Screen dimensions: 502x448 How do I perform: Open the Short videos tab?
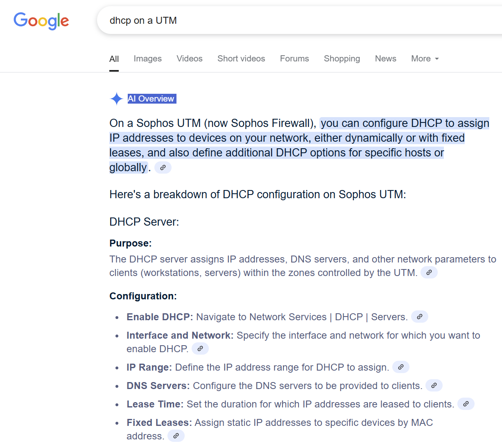click(x=241, y=59)
